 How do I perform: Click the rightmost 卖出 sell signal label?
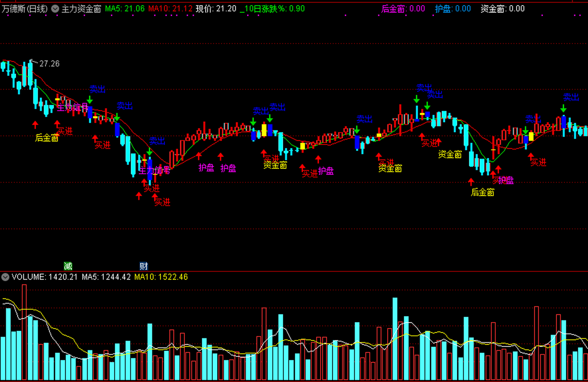click(x=571, y=97)
